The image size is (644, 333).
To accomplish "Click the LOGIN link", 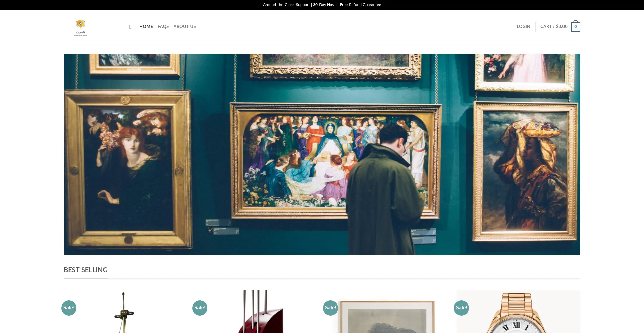I will (523, 26).
